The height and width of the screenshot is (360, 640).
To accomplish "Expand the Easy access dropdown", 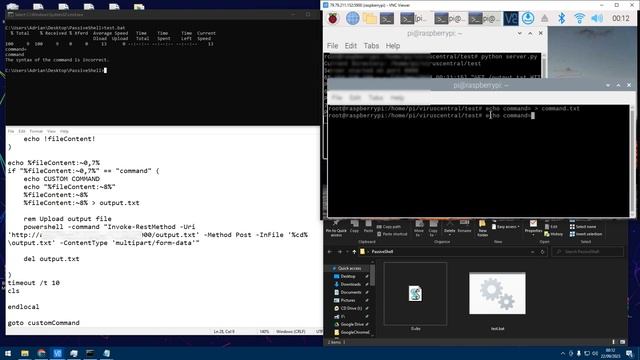I will pos(505,227).
